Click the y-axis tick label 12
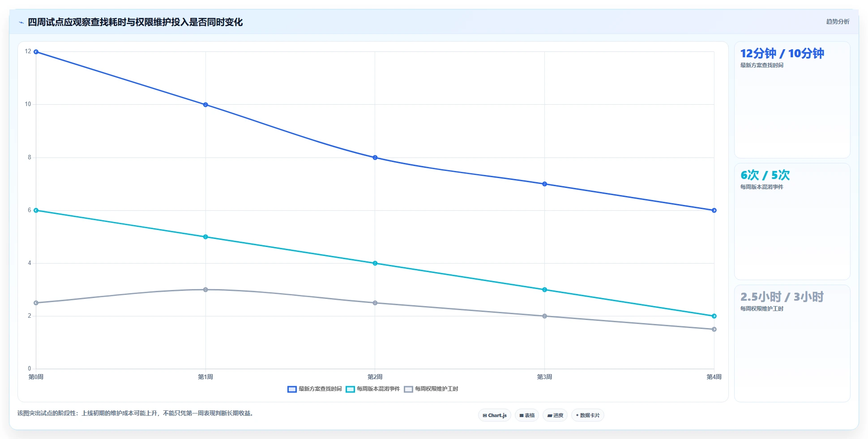The image size is (868, 439). [x=28, y=51]
